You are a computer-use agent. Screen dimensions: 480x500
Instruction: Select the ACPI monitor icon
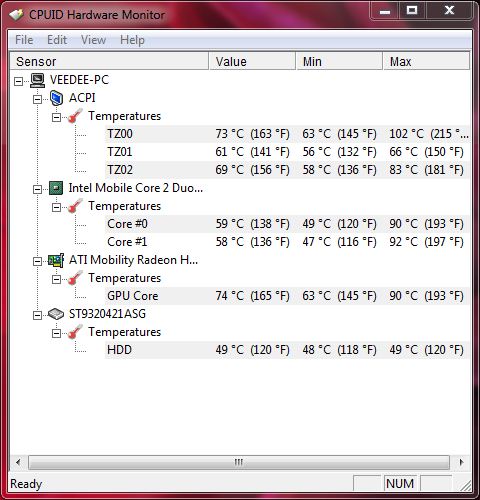pyautogui.click(x=56, y=98)
